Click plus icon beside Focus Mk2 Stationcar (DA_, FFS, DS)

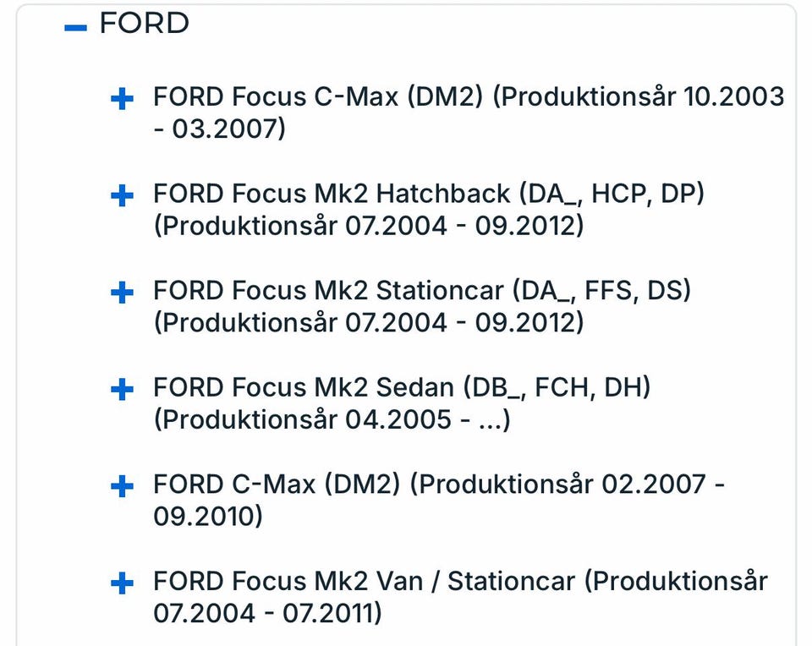coord(123,293)
